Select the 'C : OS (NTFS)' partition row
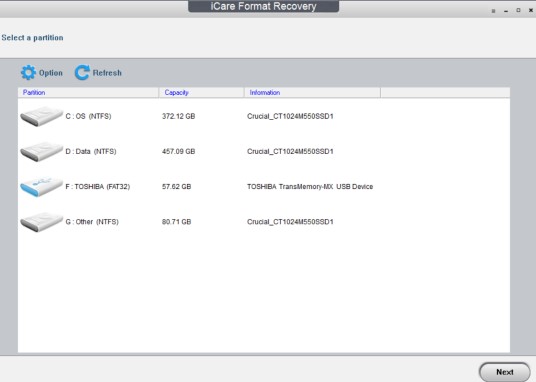Viewport: 536px width, 382px height. 264,116
